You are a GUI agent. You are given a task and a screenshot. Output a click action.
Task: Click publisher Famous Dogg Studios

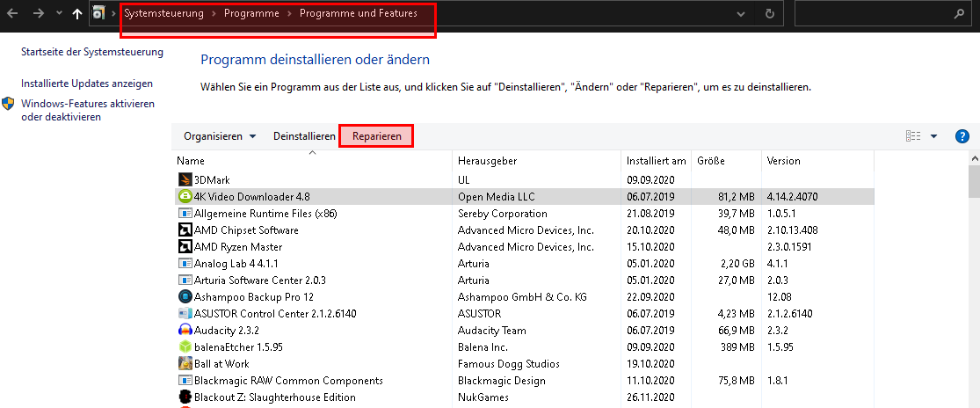click(509, 364)
